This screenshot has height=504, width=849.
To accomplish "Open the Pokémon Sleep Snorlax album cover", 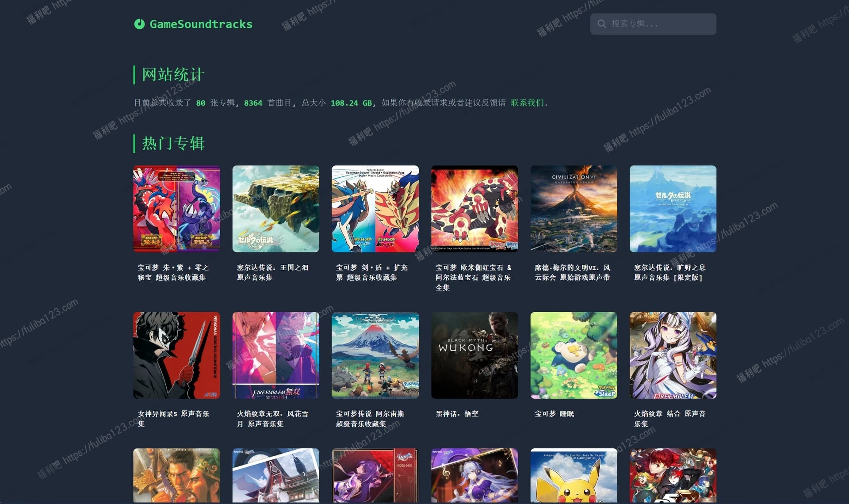I will tap(574, 355).
